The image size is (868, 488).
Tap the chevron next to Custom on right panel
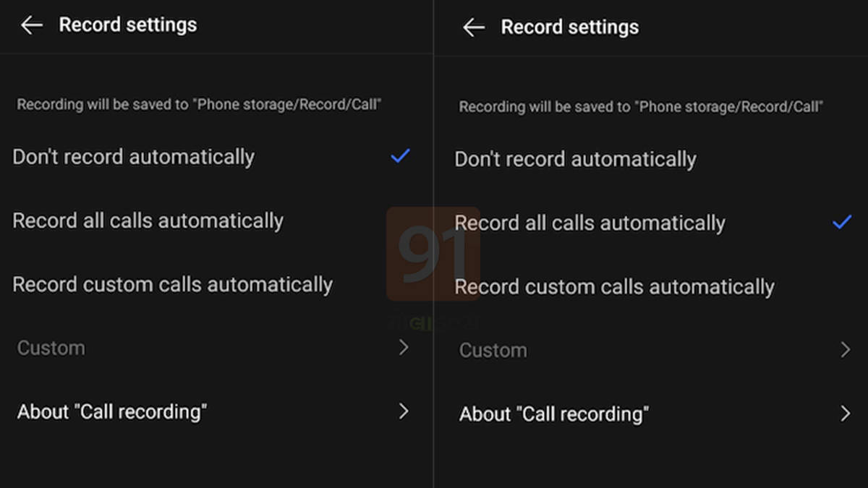point(847,349)
